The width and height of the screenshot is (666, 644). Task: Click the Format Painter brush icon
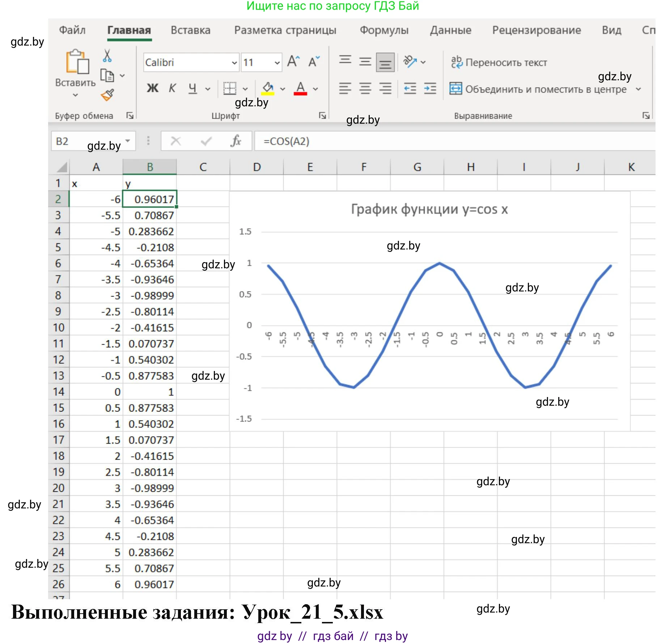click(x=107, y=95)
